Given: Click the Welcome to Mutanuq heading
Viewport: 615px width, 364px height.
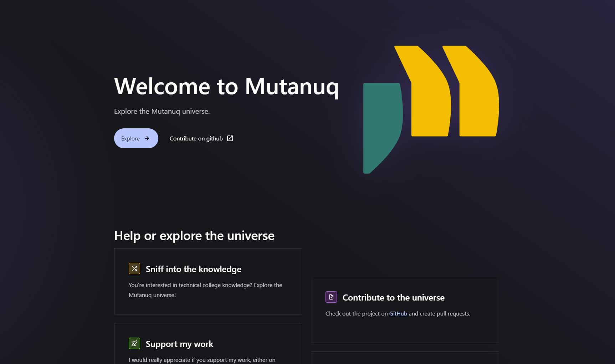Looking at the screenshot, I should point(226,87).
